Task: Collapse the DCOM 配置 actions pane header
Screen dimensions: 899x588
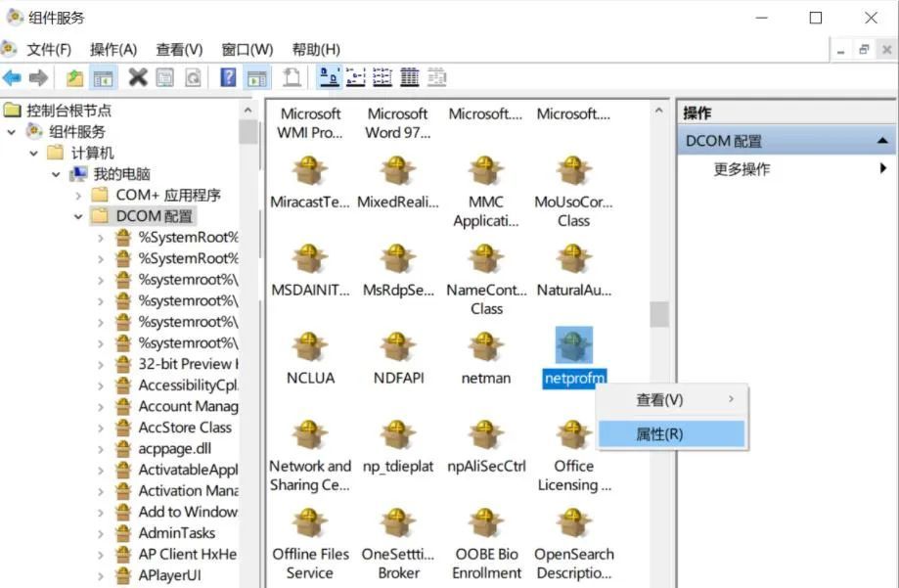Action: 882,141
